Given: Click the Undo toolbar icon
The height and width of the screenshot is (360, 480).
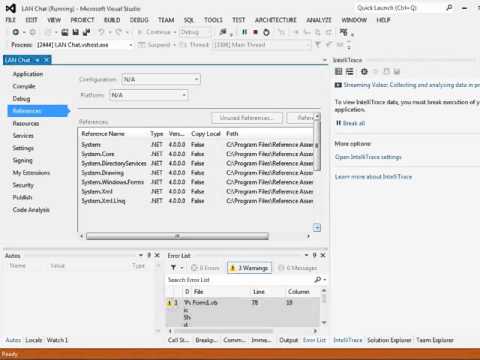Looking at the screenshot, I should click(x=101, y=32).
